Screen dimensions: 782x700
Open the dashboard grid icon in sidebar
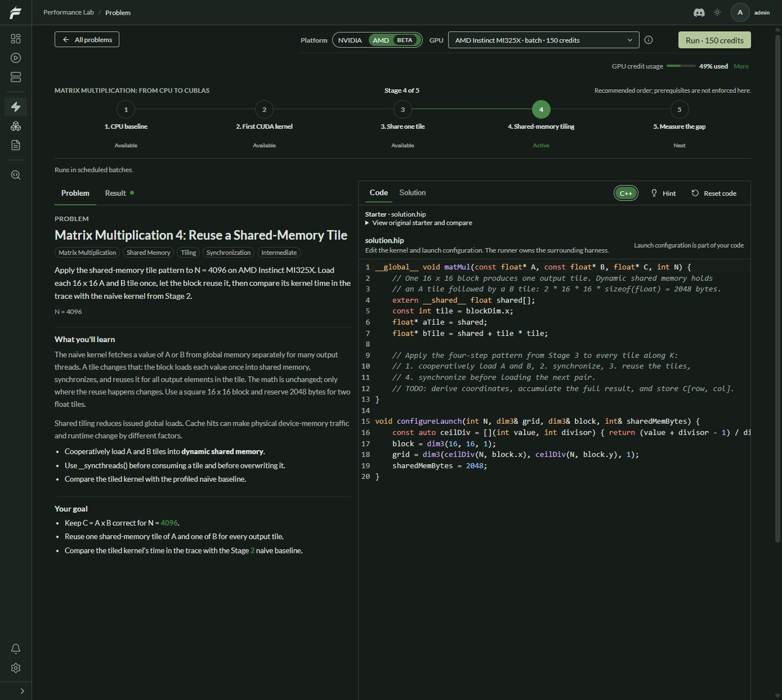pyautogui.click(x=16, y=38)
